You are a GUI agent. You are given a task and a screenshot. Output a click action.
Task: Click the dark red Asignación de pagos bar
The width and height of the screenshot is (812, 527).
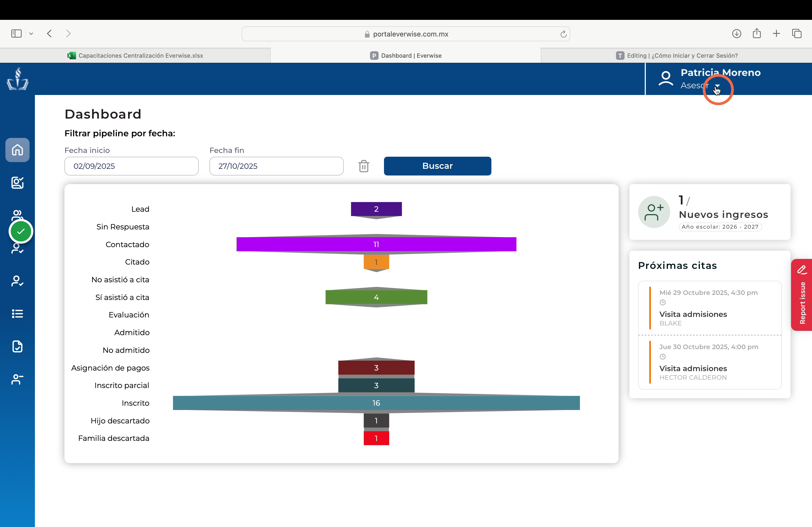376,368
